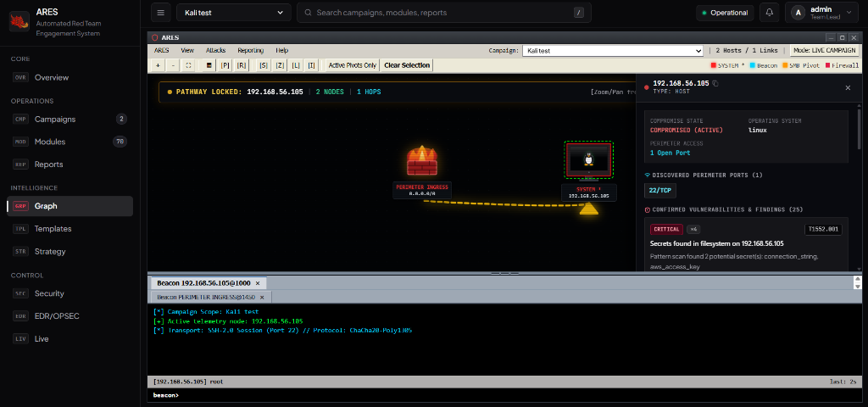Open the notifications bell
The image size is (868, 407).
point(770,13)
